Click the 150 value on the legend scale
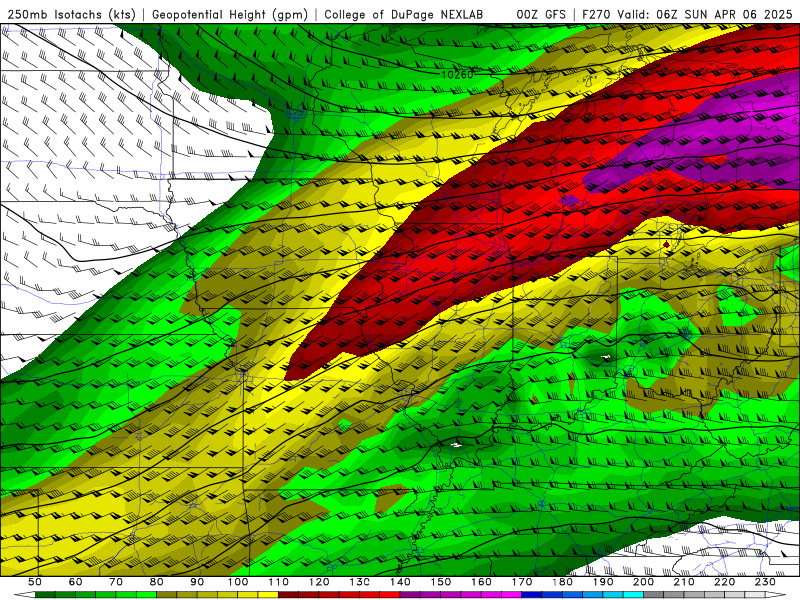The image size is (800, 600). coord(441,582)
